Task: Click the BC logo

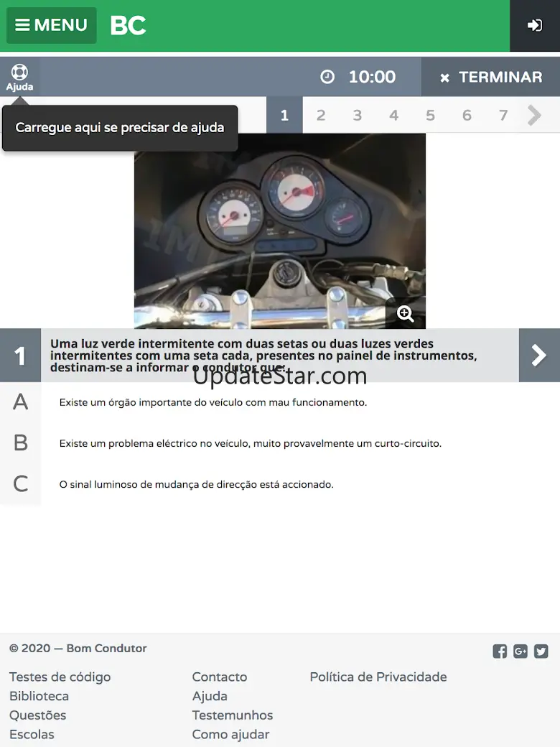Action: (128, 25)
